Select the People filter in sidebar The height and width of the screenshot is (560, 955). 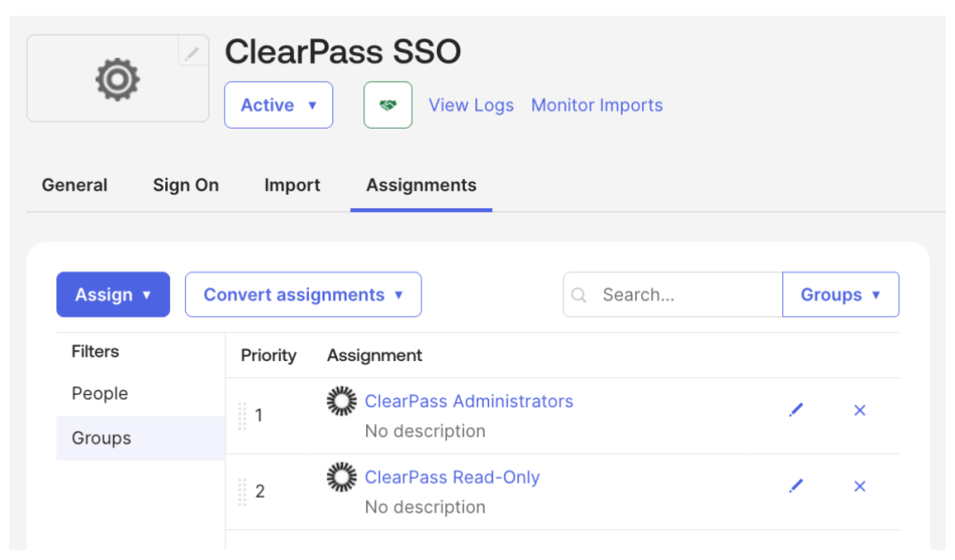click(100, 394)
